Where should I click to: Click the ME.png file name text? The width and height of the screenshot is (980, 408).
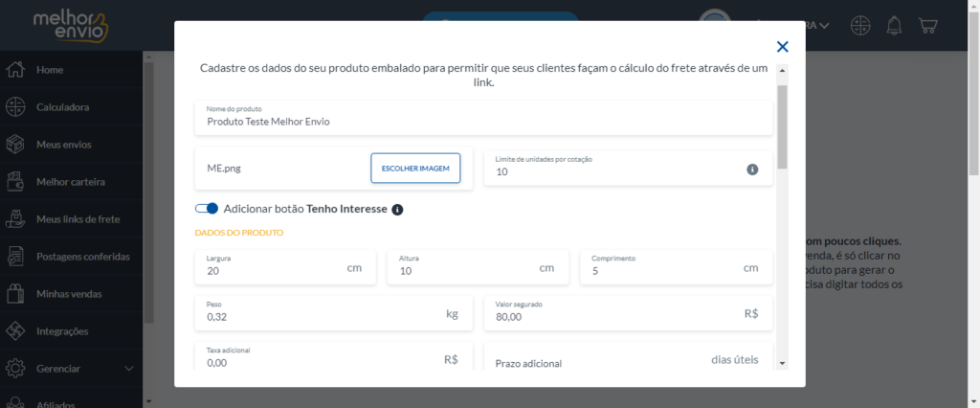tap(224, 169)
